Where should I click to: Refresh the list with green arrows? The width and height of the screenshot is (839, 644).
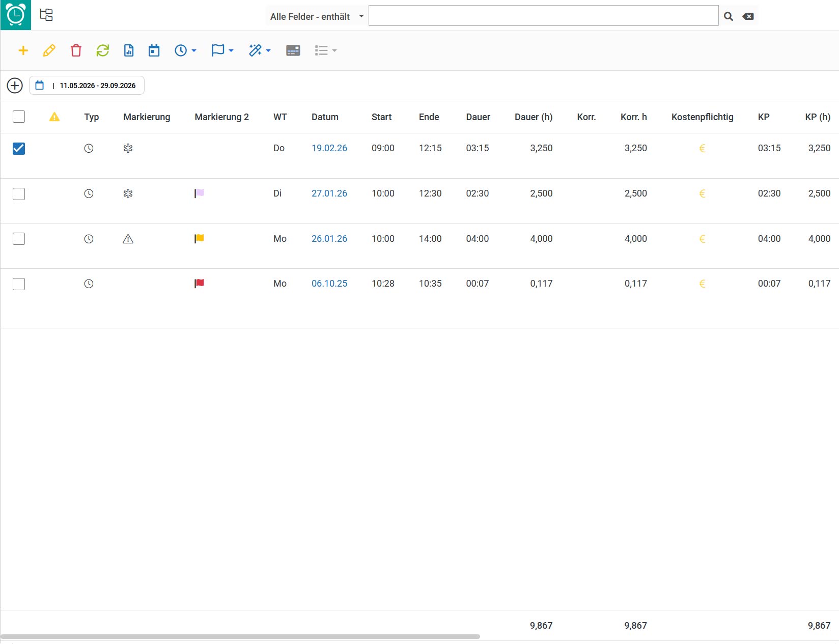pyautogui.click(x=103, y=50)
